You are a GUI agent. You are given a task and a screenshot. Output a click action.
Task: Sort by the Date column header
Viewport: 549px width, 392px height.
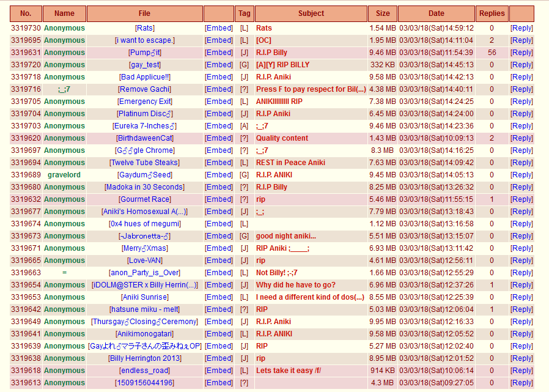coord(436,13)
